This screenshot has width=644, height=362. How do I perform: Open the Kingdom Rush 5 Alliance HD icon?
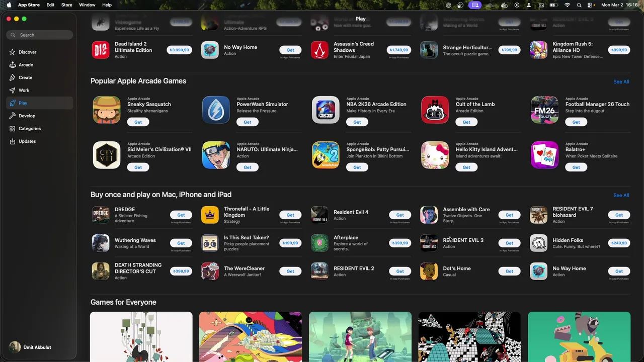[x=538, y=50]
